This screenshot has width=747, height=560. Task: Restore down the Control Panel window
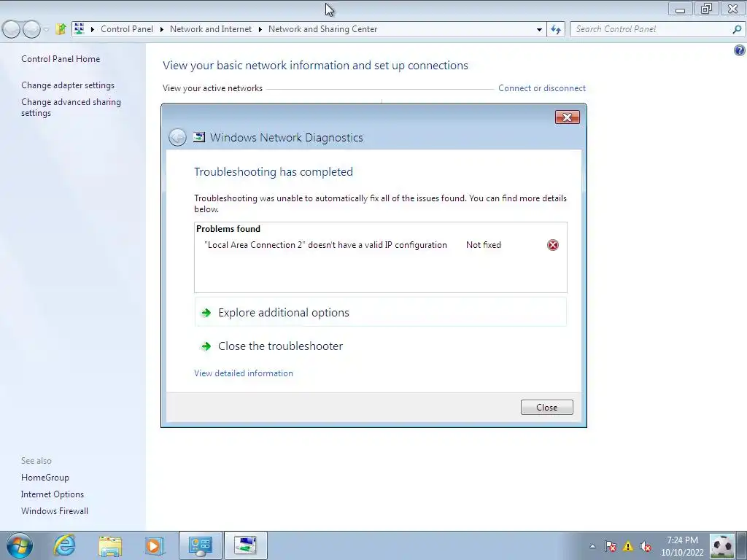706,9
